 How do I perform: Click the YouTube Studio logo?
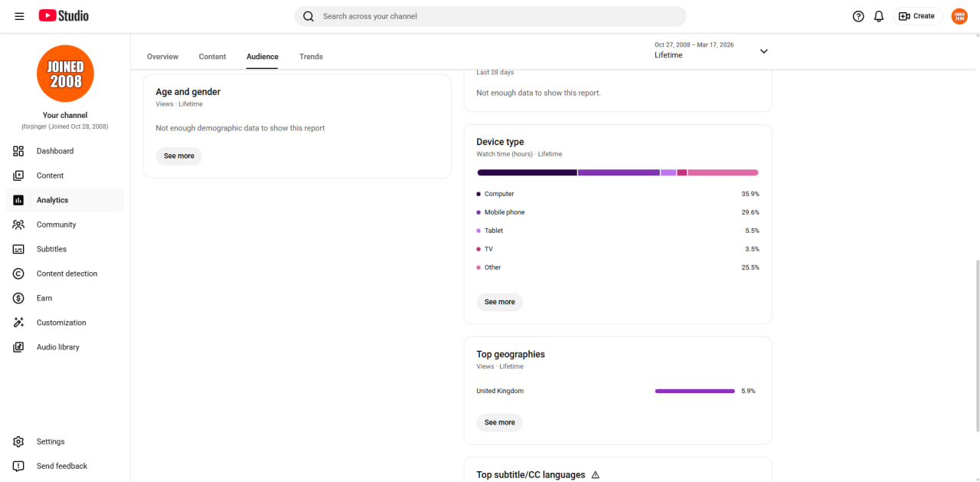pos(64,16)
